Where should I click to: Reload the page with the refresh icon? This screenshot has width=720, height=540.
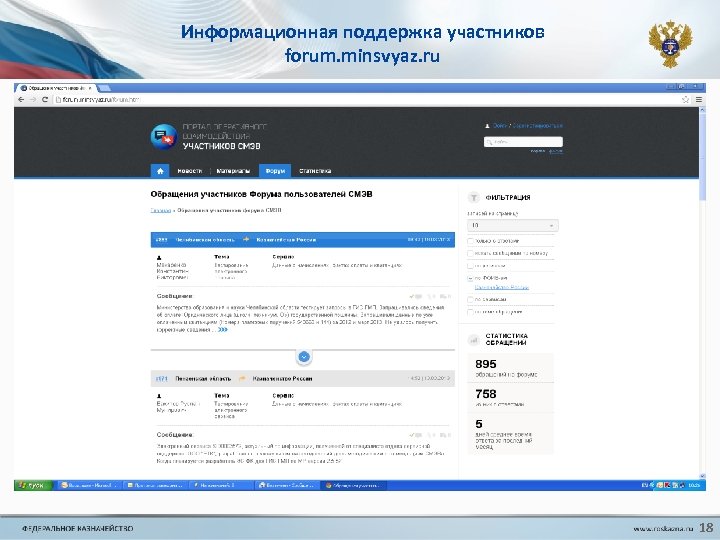pyautogui.click(x=45, y=99)
